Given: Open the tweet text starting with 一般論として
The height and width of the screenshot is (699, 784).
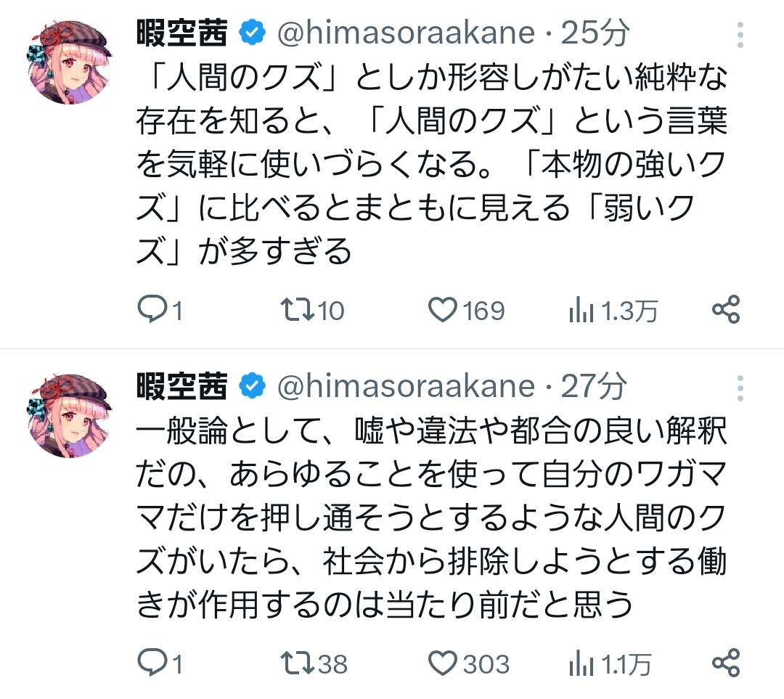Looking at the screenshot, I should 432,519.
